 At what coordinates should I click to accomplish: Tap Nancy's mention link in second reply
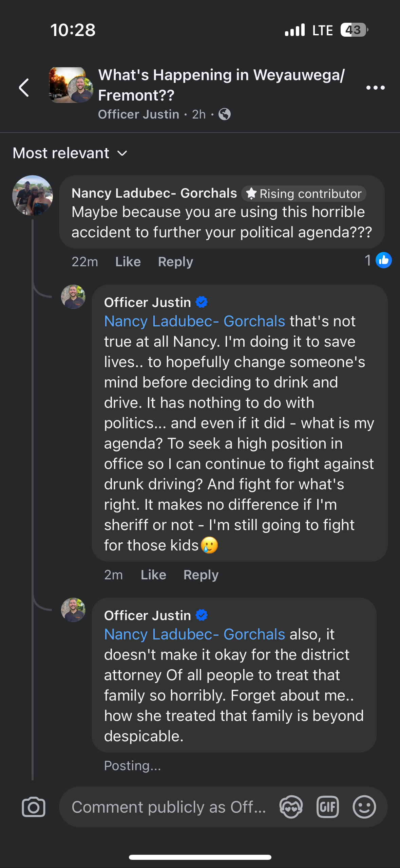[x=194, y=634]
